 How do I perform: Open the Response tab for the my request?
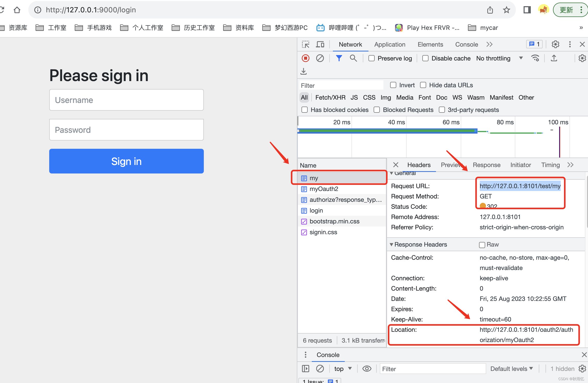coord(486,165)
